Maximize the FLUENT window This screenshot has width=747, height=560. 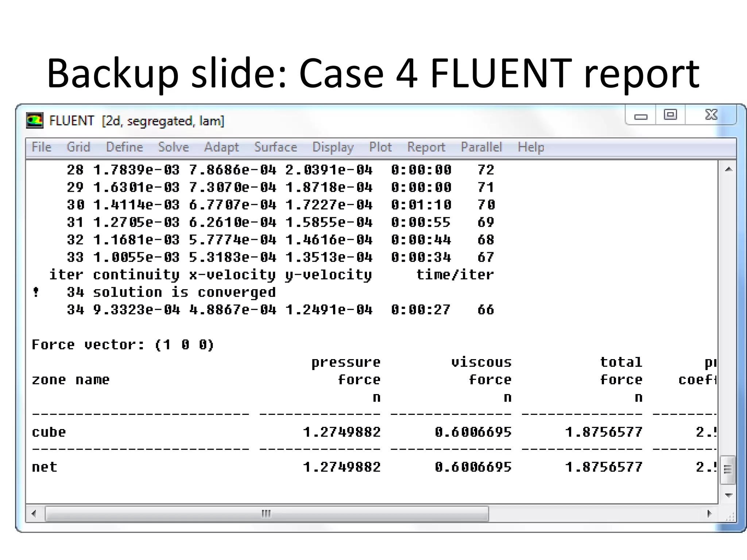[x=670, y=115]
